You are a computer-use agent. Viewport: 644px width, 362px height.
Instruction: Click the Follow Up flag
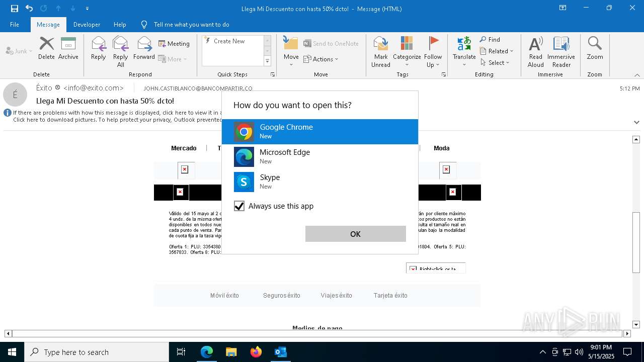pyautogui.click(x=433, y=51)
